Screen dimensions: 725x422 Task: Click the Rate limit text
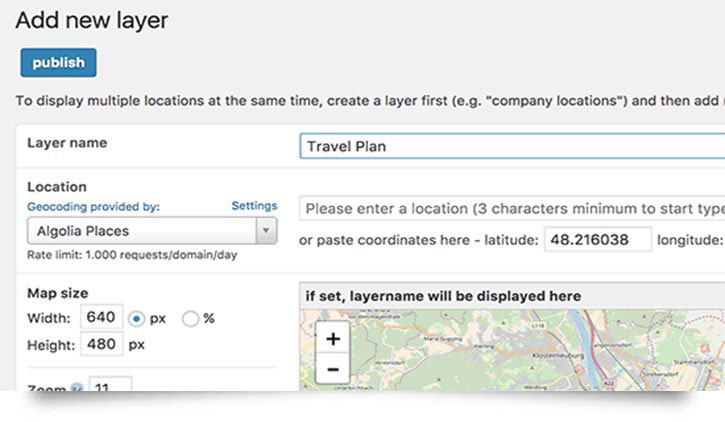132,255
